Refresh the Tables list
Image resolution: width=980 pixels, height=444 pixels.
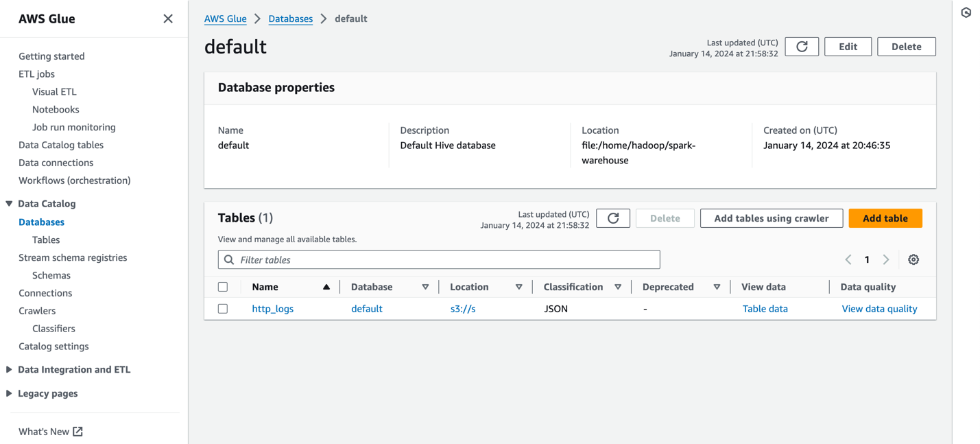click(x=613, y=218)
